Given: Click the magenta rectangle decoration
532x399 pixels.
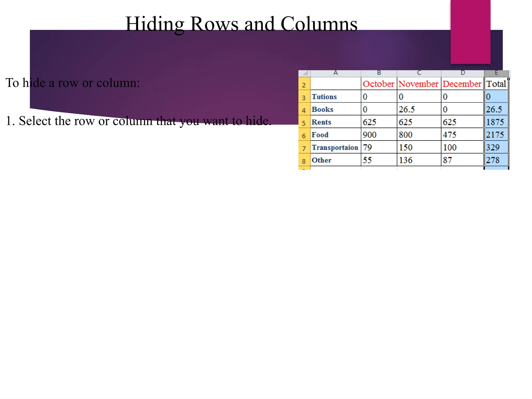Looking at the screenshot, I should coord(470,32).
